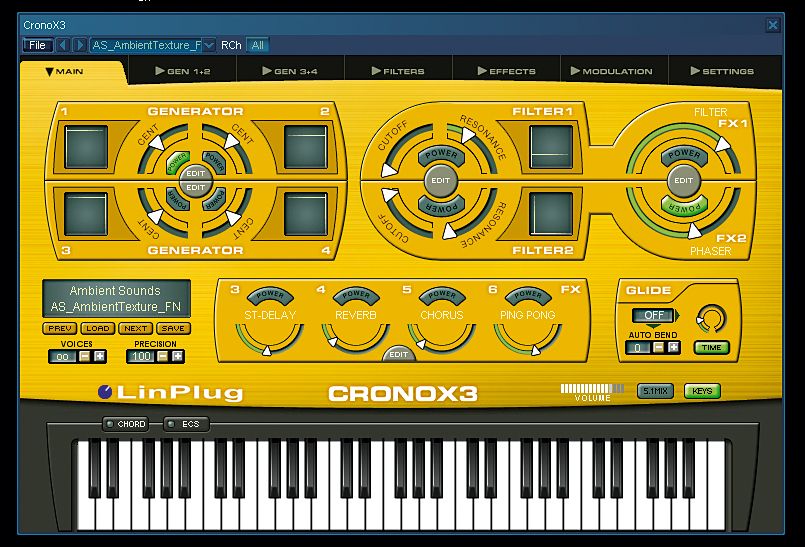Increase VOICES with plus button

pos(100,356)
